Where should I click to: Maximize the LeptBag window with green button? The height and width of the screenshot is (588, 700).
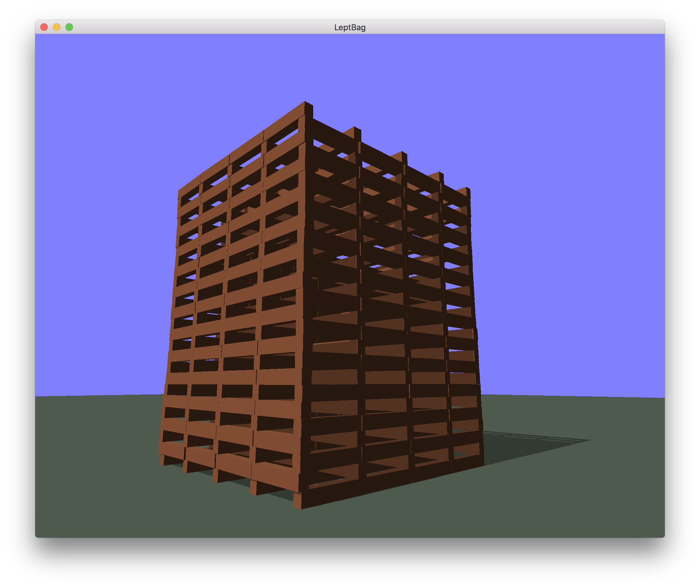tap(69, 27)
